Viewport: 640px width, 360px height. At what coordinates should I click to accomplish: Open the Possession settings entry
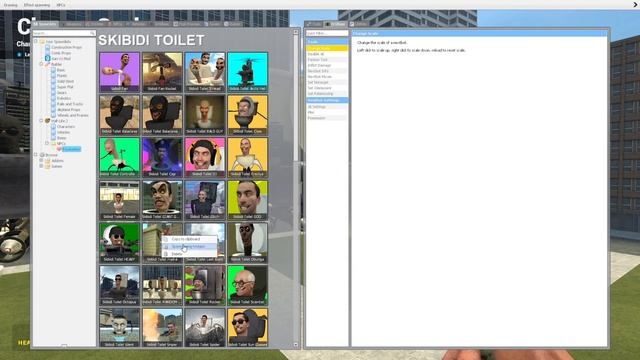(327, 118)
